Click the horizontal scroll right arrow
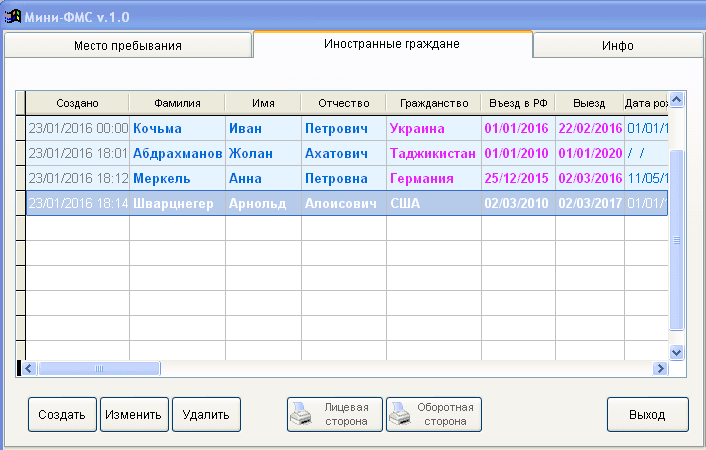This screenshot has width=706, height=450. (660, 368)
